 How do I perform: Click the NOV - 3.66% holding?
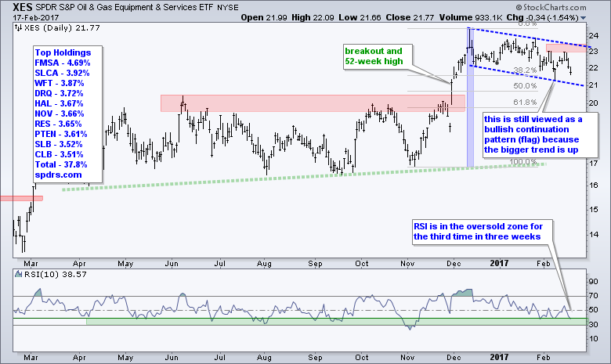point(60,114)
